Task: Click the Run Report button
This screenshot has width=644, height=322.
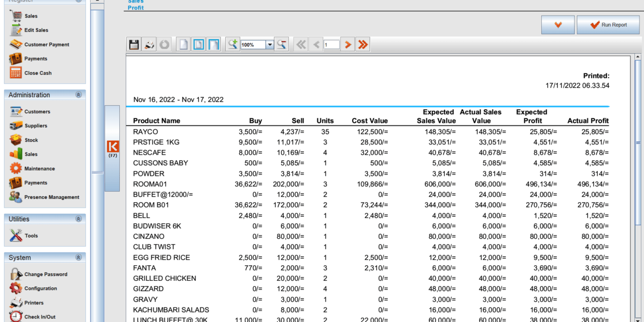Action: (x=608, y=25)
